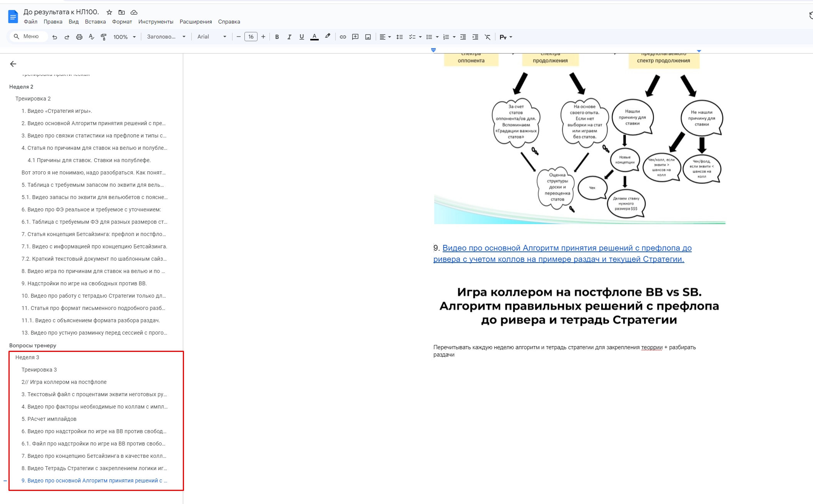
Task: Check cloud save status icon
Action: pyautogui.click(x=134, y=12)
